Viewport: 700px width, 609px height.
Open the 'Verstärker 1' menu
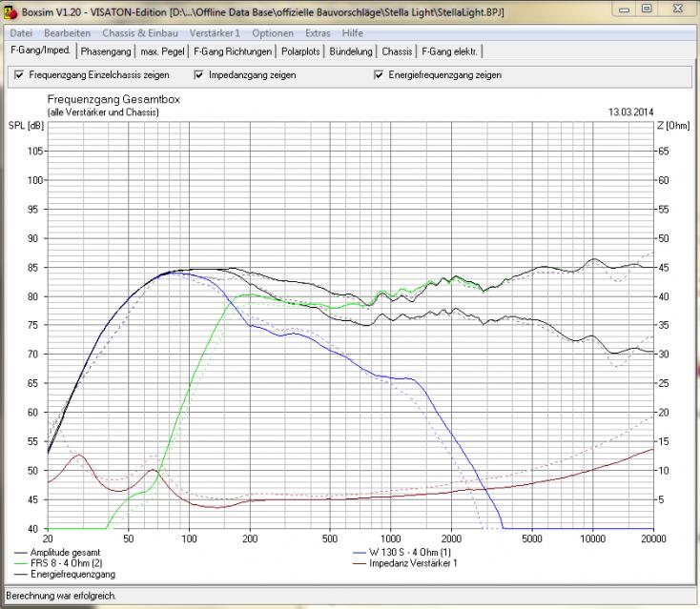pyautogui.click(x=216, y=33)
